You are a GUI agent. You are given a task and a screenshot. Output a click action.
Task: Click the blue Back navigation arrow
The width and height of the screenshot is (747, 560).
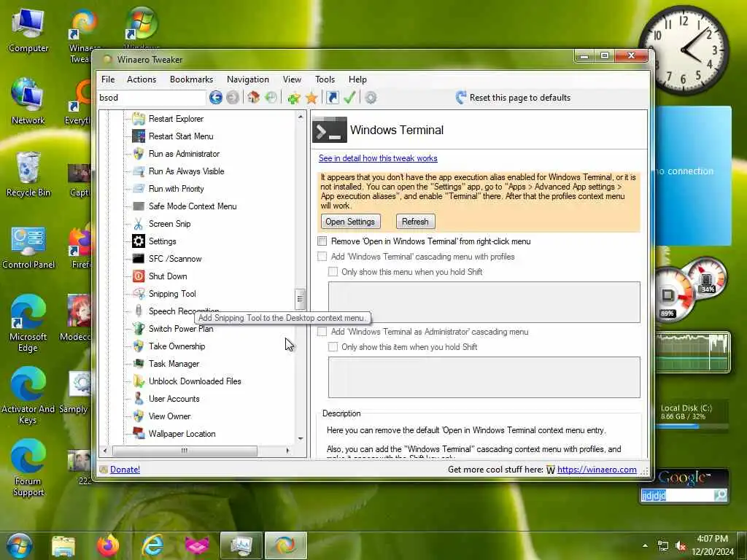click(215, 98)
